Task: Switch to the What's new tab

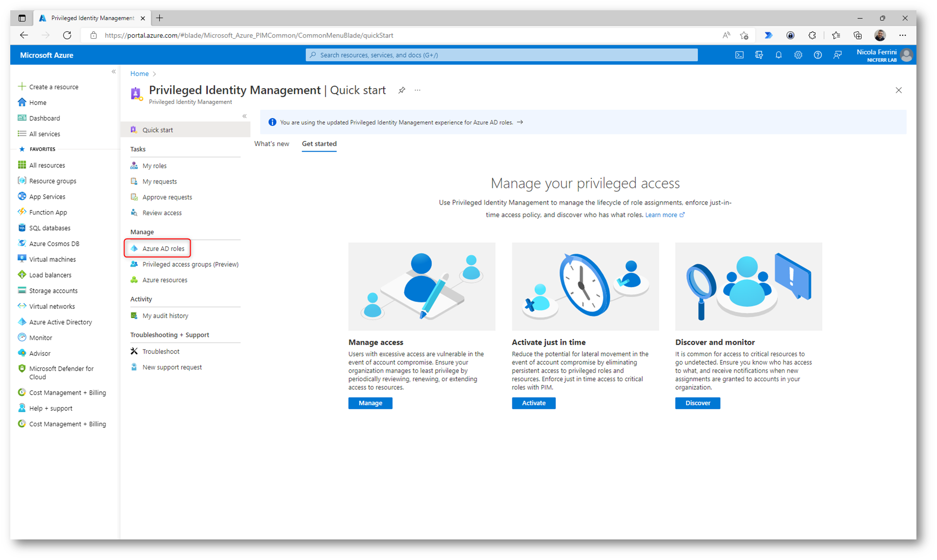Action: pos(271,143)
